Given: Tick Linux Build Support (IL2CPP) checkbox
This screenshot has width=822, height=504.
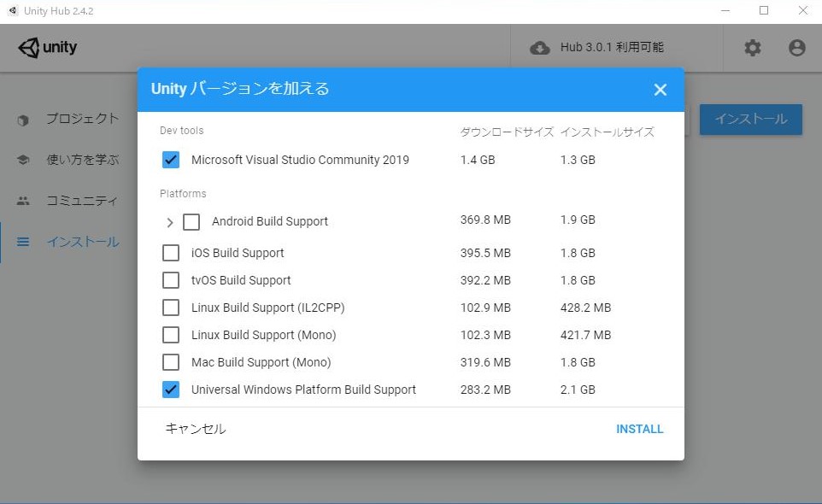Looking at the screenshot, I should coord(171,308).
